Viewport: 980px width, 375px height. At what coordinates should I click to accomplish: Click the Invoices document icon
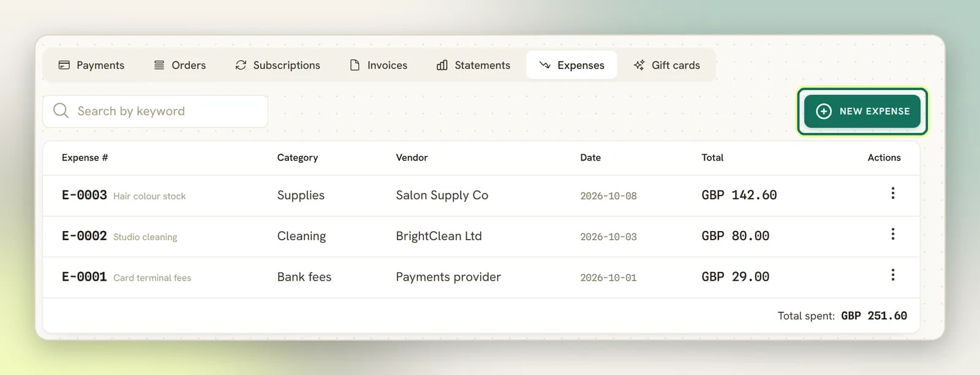(355, 65)
